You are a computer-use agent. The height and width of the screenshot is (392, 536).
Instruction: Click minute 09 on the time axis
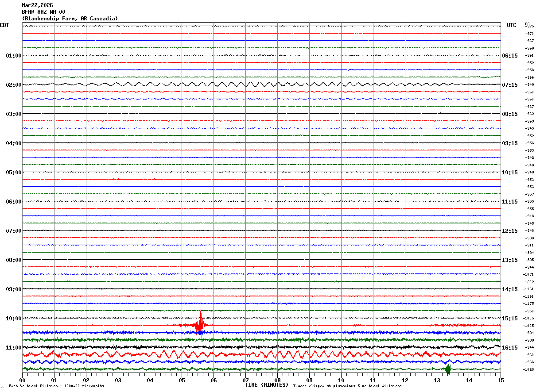point(310,380)
